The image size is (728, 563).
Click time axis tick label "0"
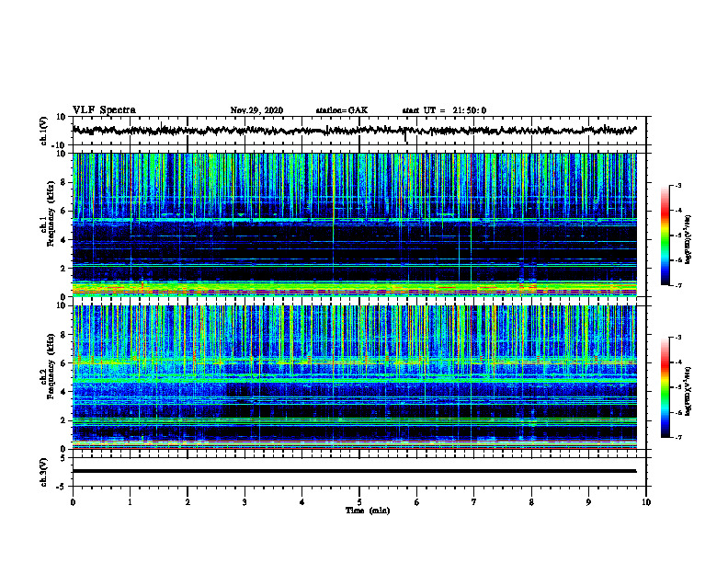[x=73, y=502]
